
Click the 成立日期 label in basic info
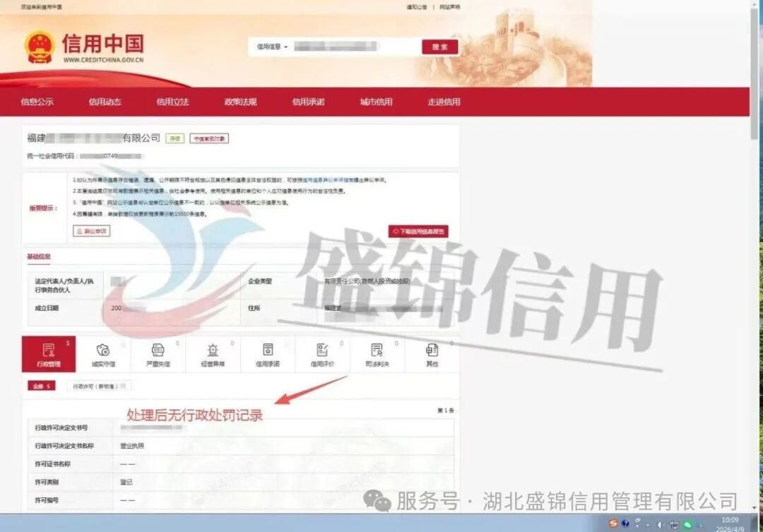[x=47, y=308]
